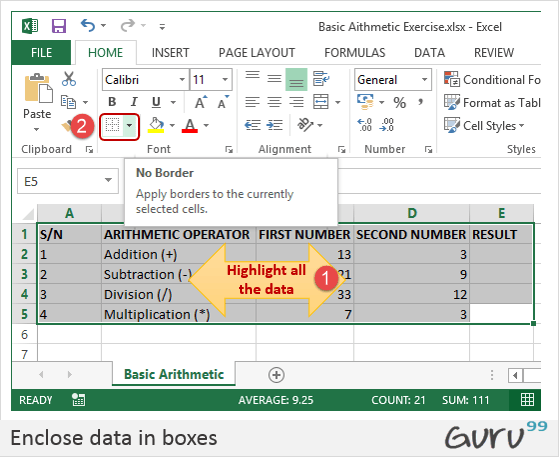Select the Cut scissors icon

tap(69, 79)
